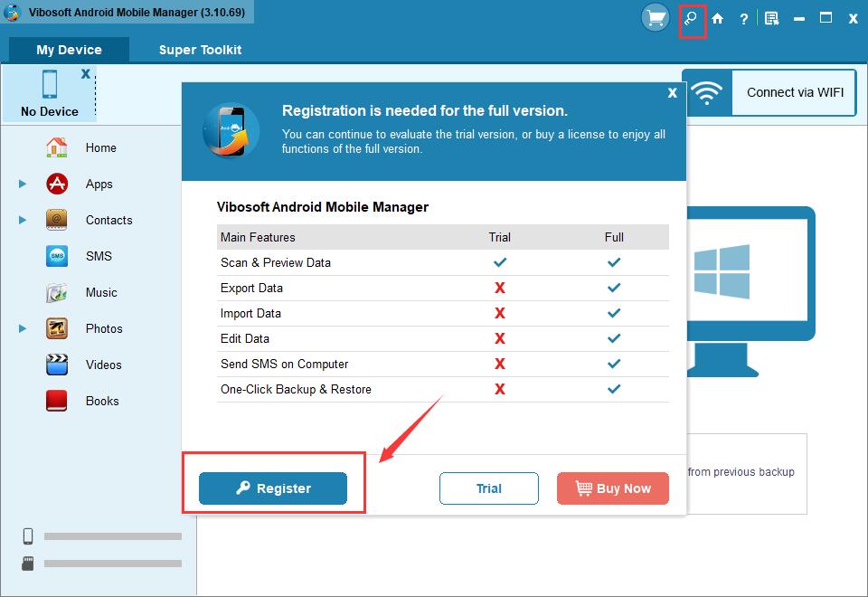Click the Videos clapperboard icon

tap(56, 365)
